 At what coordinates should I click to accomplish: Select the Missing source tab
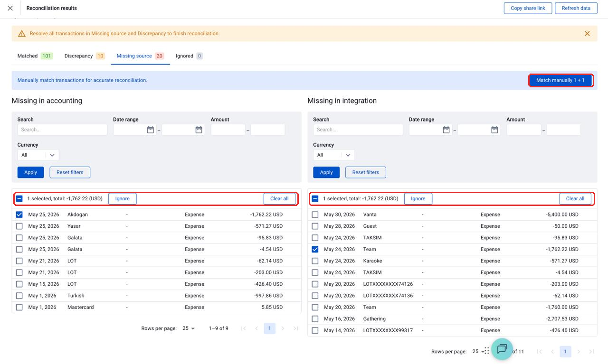coord(140,56)
